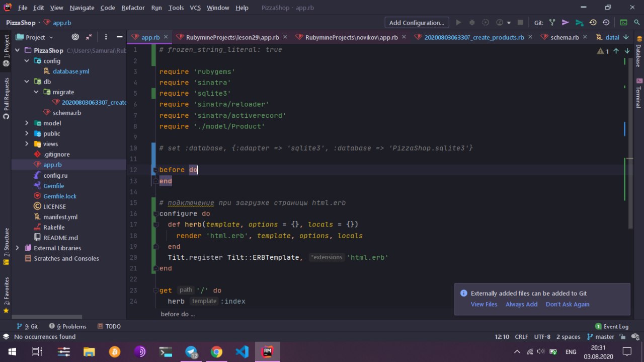644x362 pixels.
Task: Click the Search Everywhere magnifier icon
Action: pos(637,23)
